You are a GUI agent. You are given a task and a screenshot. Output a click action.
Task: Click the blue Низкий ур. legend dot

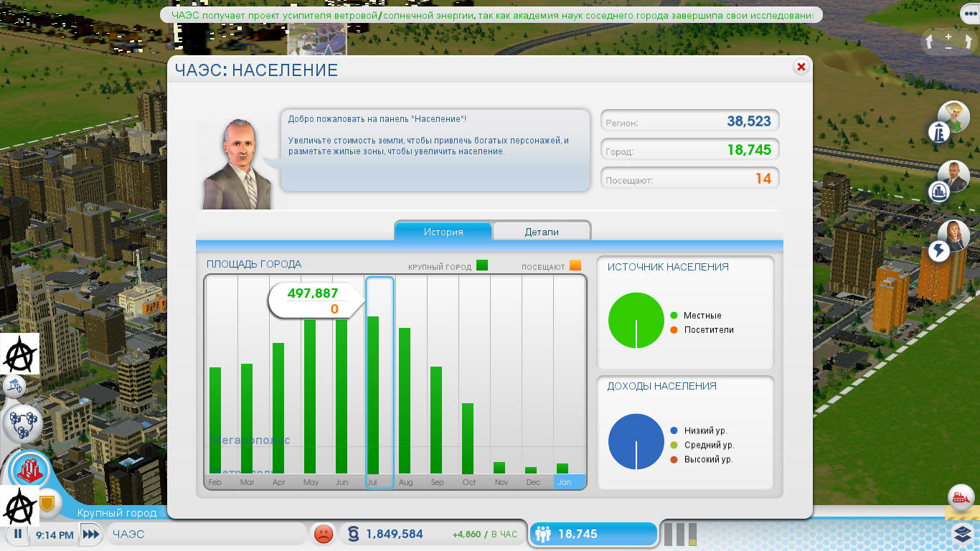(674, 430)
